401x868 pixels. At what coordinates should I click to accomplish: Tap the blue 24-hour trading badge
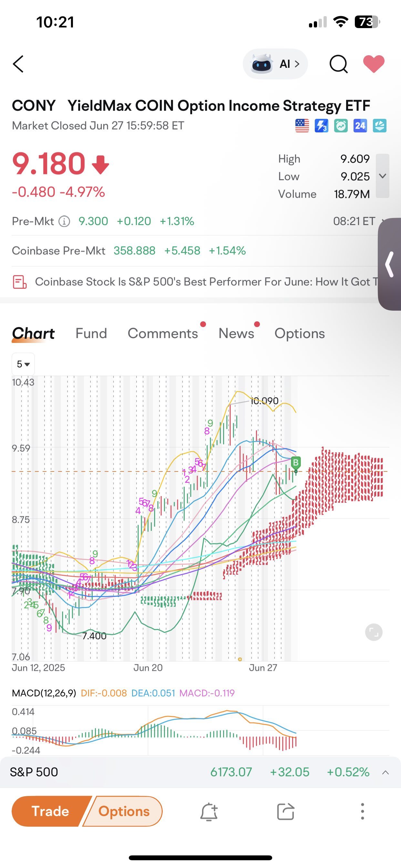pos(360,126)
